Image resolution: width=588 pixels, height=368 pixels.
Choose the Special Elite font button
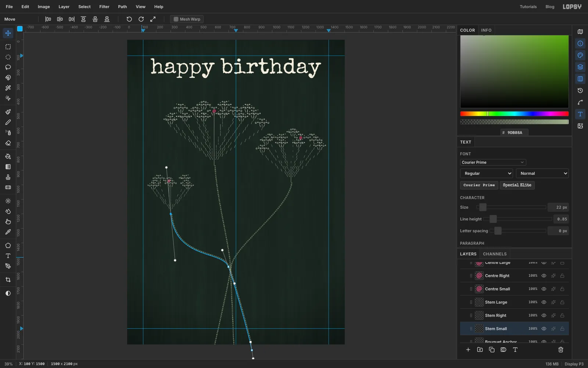[x=517, y=185]
